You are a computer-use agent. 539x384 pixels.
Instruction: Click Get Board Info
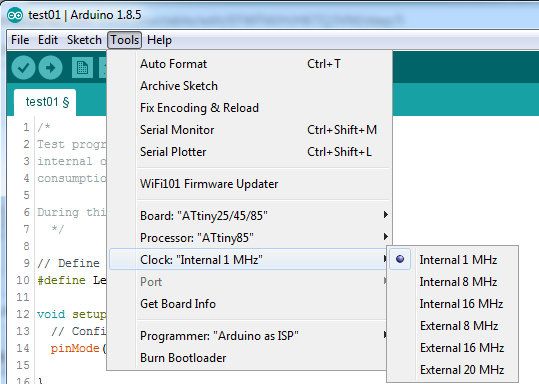[x=249, y=304]
